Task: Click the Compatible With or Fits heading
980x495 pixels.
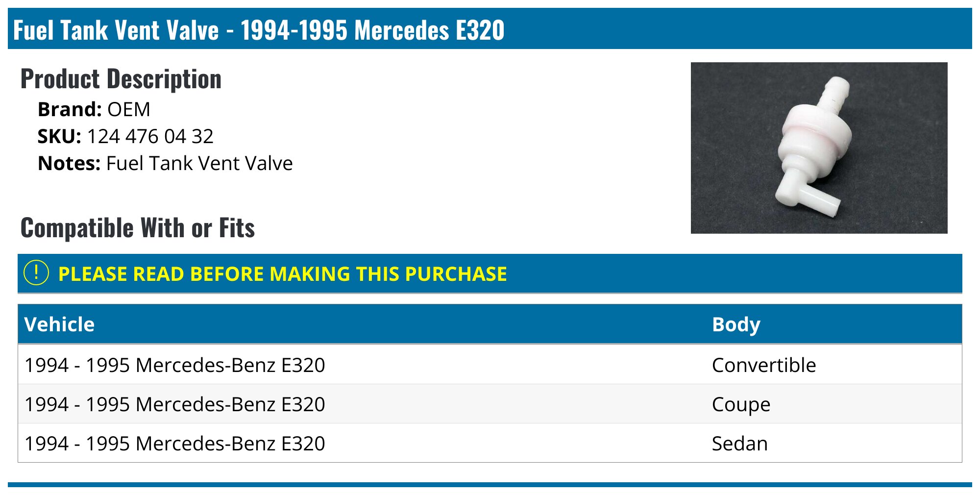Action: click(138, 228)
